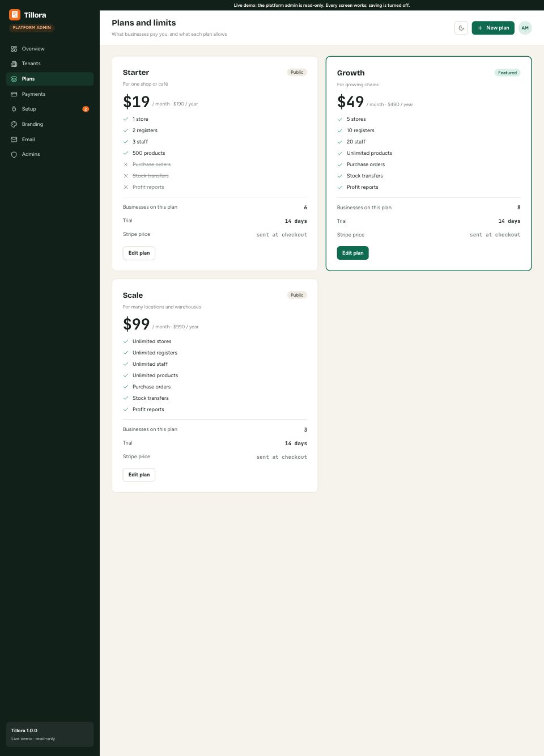This screenshot has height=756, width=544.
Task: Open the Overview page
Action: 50,49
